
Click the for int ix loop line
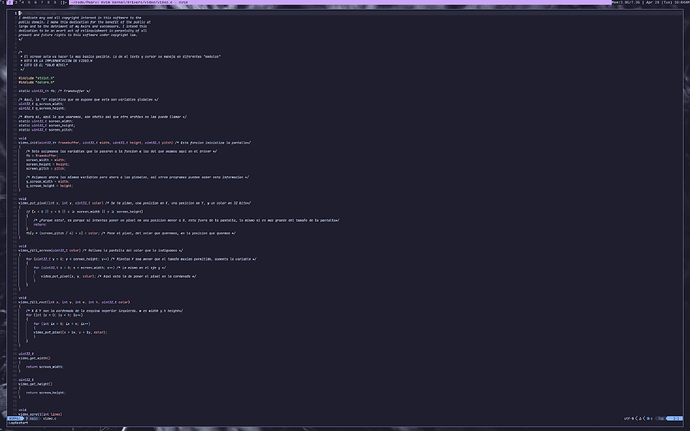coord(62,324)
